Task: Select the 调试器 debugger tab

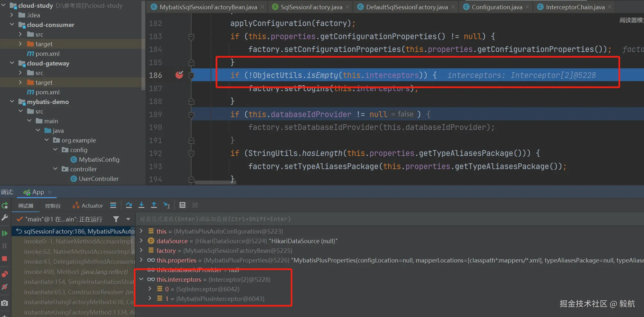Action: tap(26, 206)
